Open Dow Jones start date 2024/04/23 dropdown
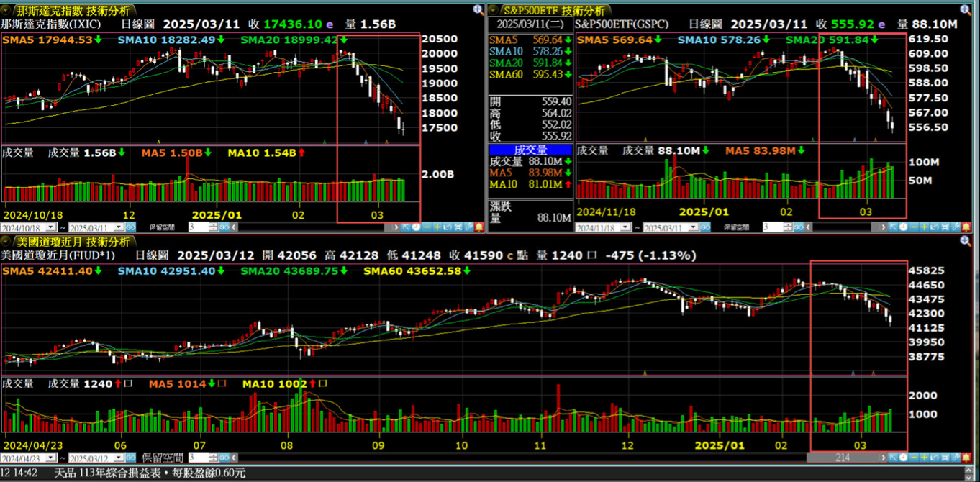 click(x=51, y=458)
